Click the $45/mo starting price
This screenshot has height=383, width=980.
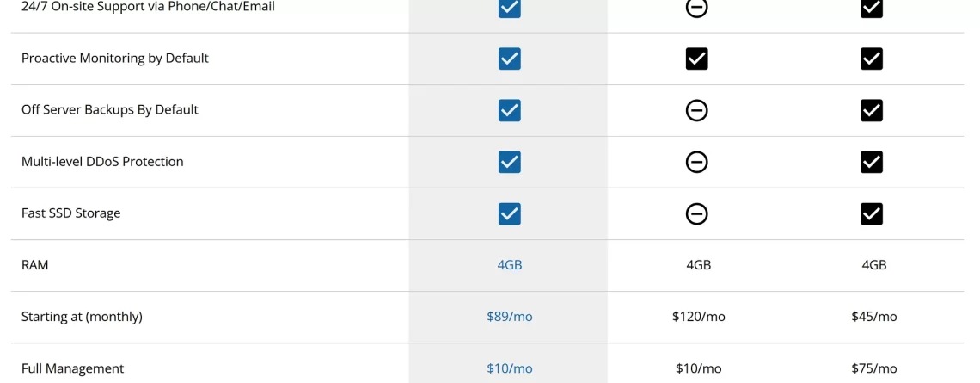(873, 317)
